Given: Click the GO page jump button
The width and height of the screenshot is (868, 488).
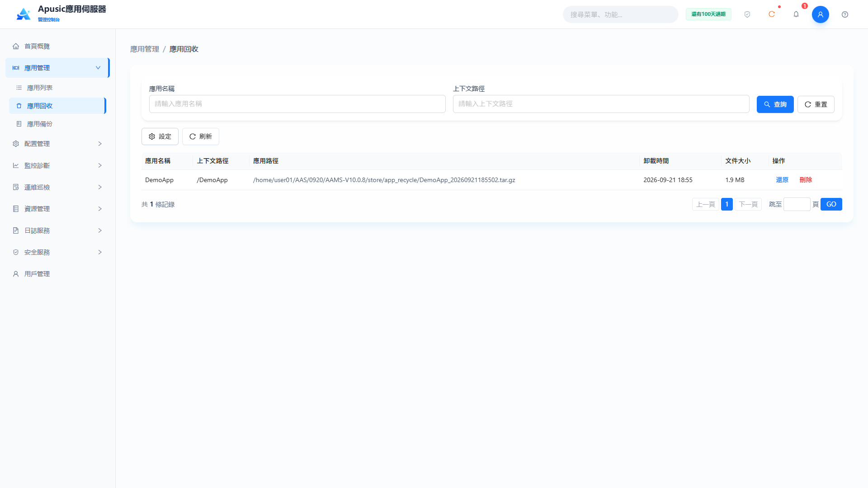Looking at the screenshot, I should 831,204.
